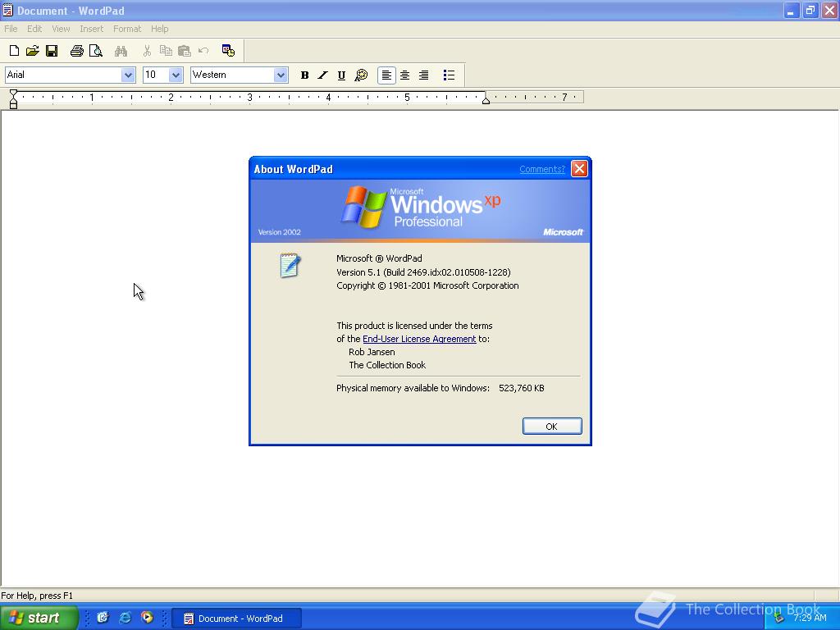Open the text Color palette icon
This screenshot has height=630, width=840.
coord(361,75)
